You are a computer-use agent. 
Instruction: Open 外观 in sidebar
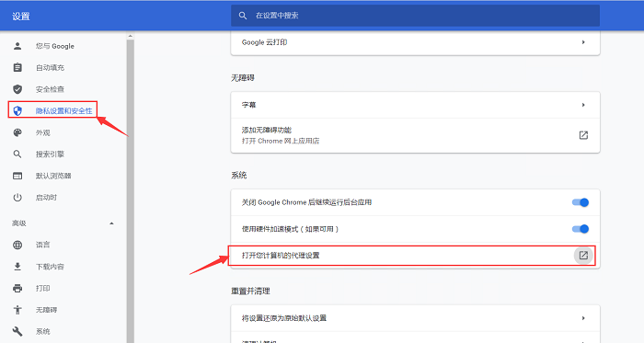click(x=42, y=132)
